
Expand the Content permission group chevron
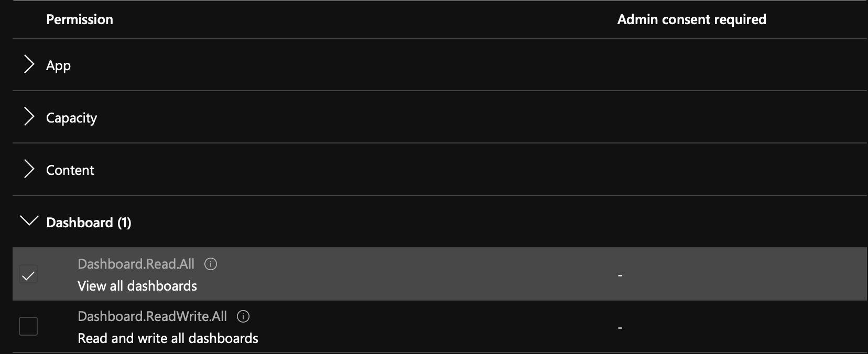pos(29,169)
